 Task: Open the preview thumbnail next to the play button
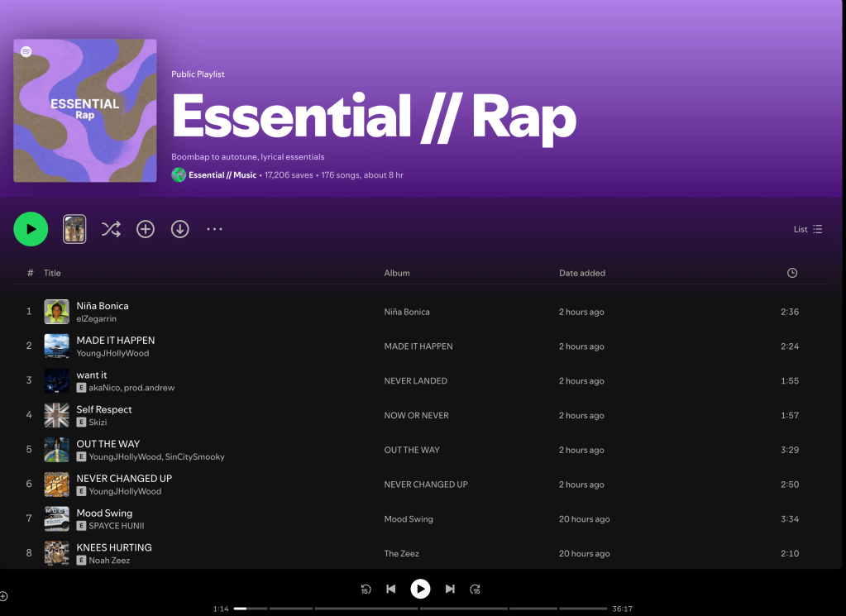[x=74, y=229]
